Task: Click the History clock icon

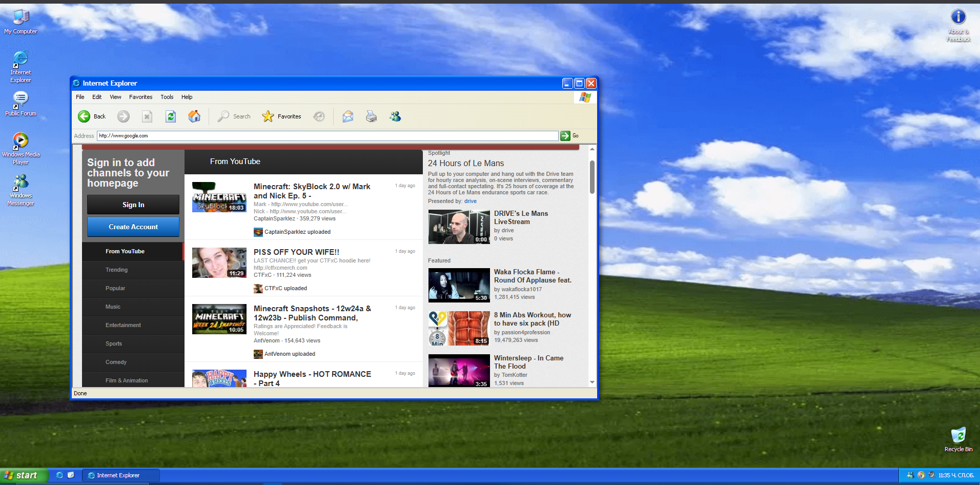Action: (319, 116)
